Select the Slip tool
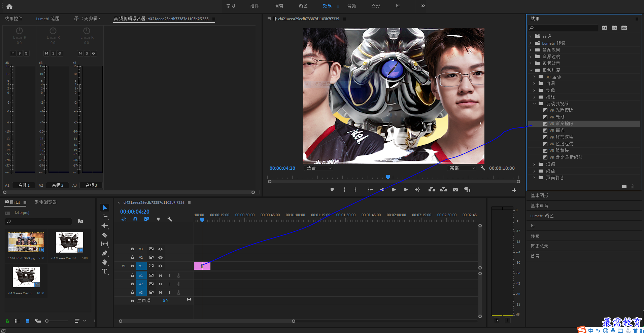The height and width of the screenshot is (333, 644). [105, 244]
